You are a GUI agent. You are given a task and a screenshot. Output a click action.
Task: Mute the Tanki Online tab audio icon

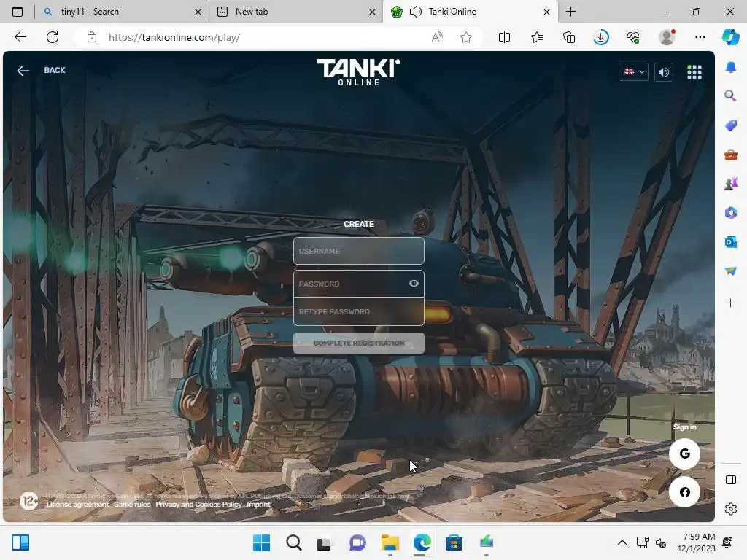click(415, 12)
